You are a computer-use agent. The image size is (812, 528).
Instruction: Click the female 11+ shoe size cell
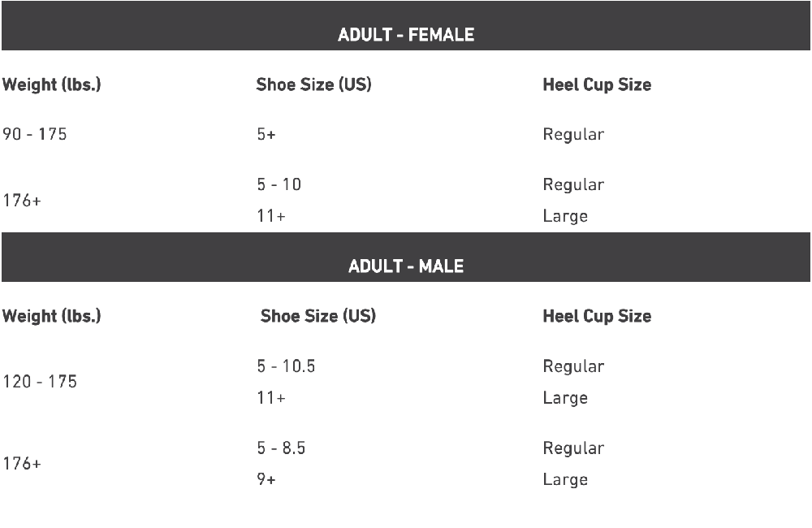(x=271, y=215)
